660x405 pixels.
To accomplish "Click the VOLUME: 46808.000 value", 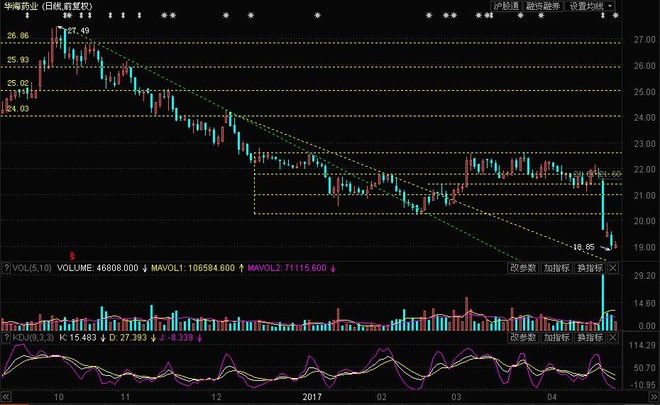I will (98, 268).
